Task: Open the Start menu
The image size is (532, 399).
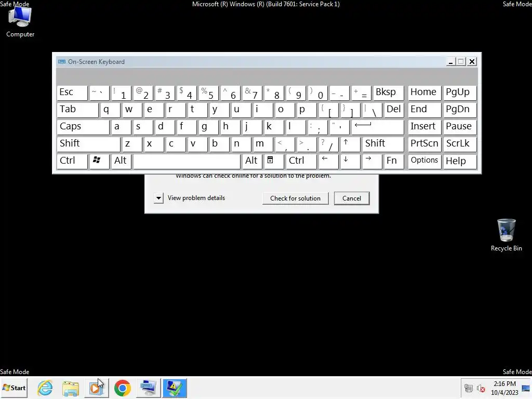Action: (14, 388)
